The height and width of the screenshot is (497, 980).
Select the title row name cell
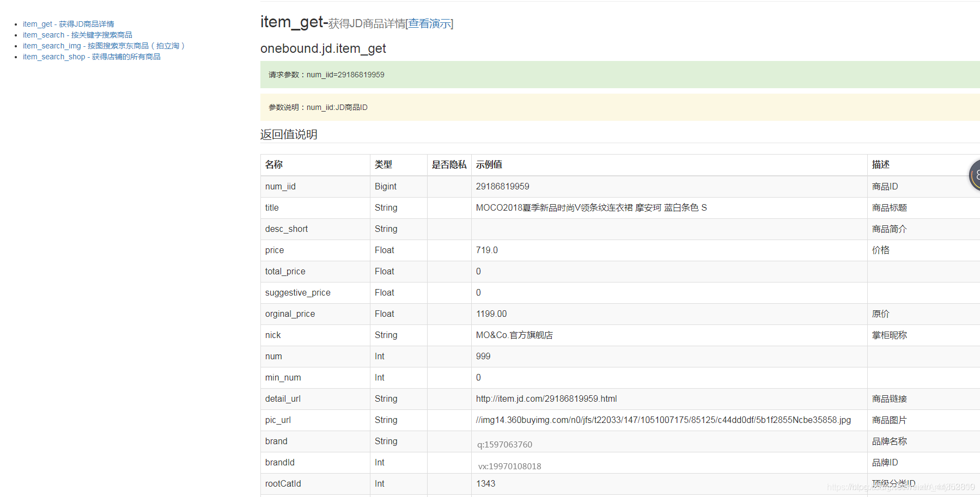[x=315, y=208]
